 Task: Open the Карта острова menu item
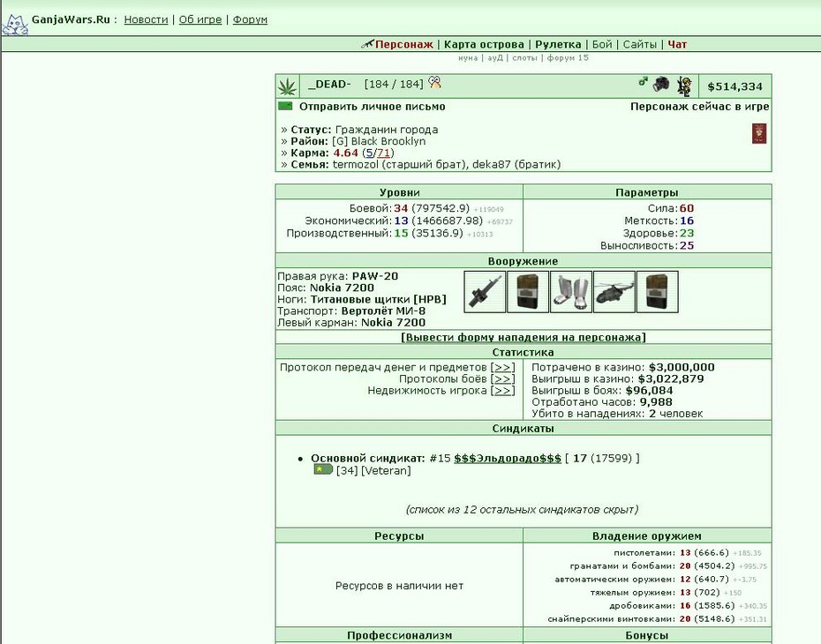point(484,44)
